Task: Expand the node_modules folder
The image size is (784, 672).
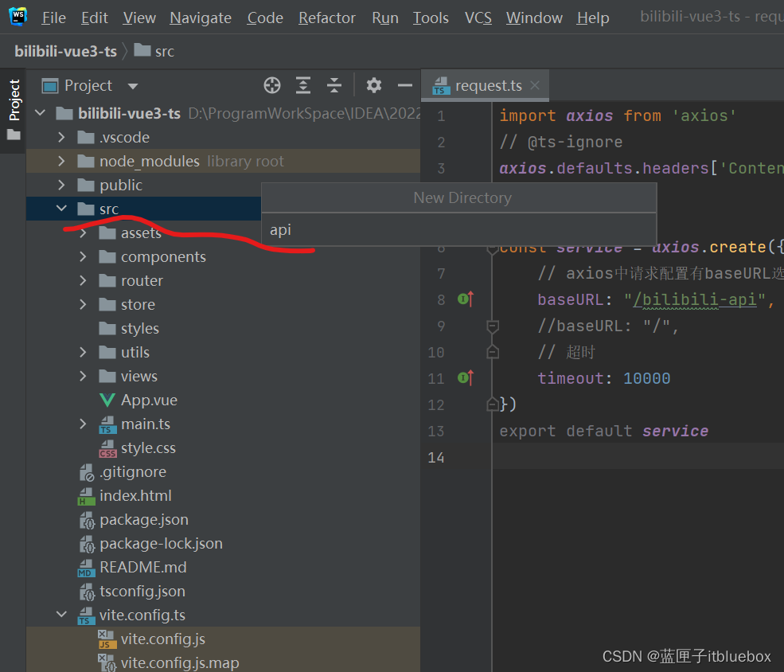Action: pyautogui.click(x=61, y=161)
